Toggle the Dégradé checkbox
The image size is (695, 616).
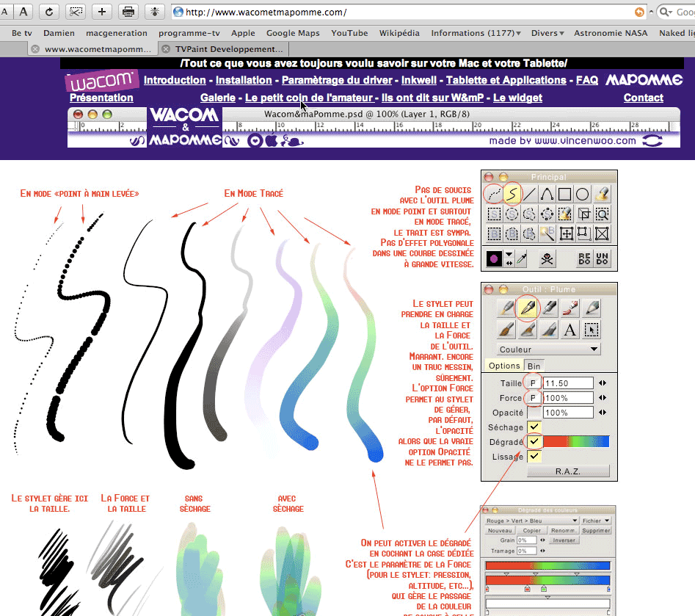(x=534, y=442)
